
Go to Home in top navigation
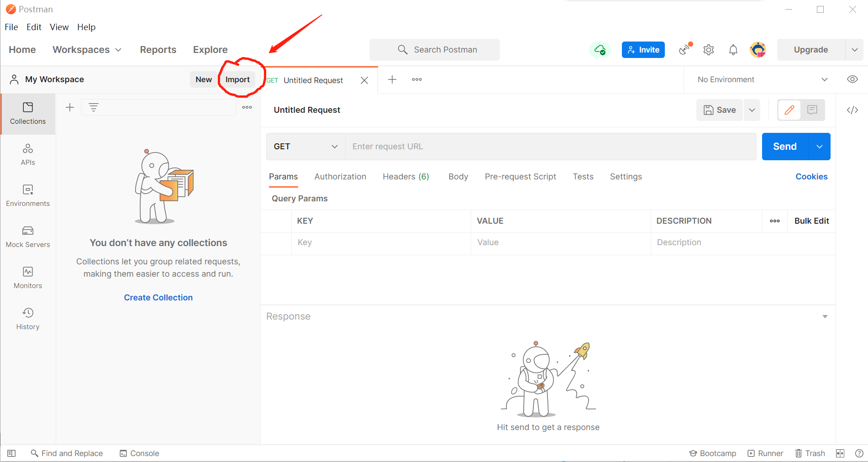[x=22, y=50]
